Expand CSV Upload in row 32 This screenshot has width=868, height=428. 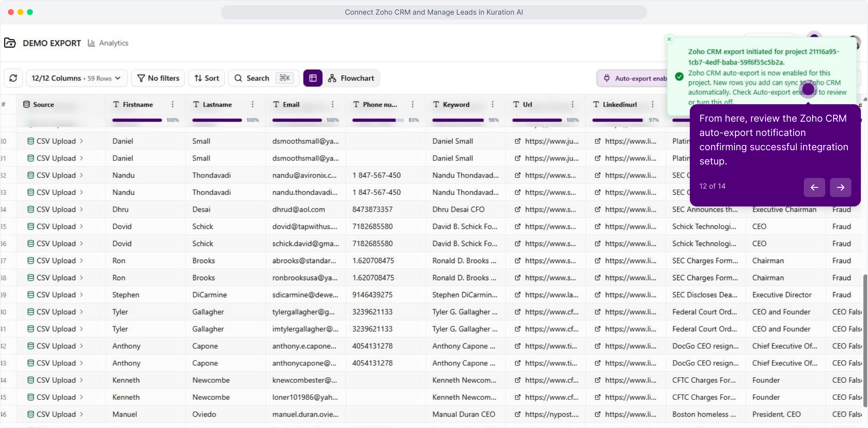(81, 175)
